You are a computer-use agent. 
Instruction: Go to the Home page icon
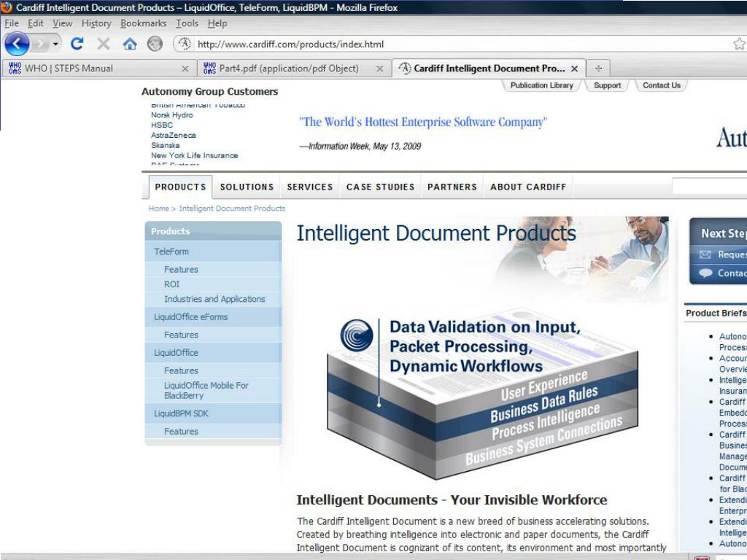click(130, 44)
